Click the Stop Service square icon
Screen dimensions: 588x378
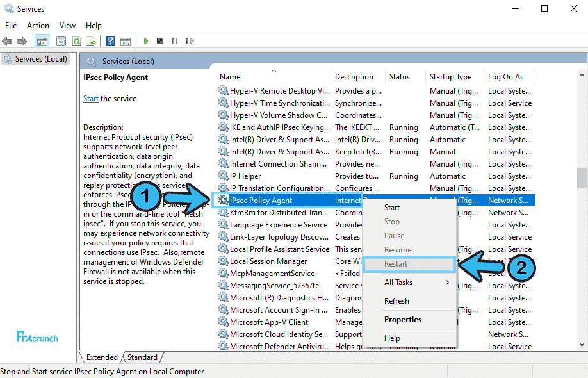click(160, 41)
